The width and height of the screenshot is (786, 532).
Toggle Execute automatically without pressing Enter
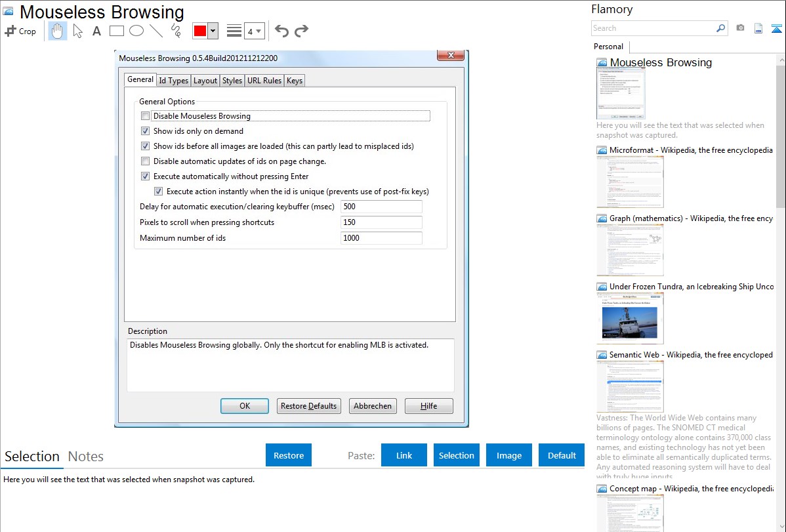pos(146,176)
